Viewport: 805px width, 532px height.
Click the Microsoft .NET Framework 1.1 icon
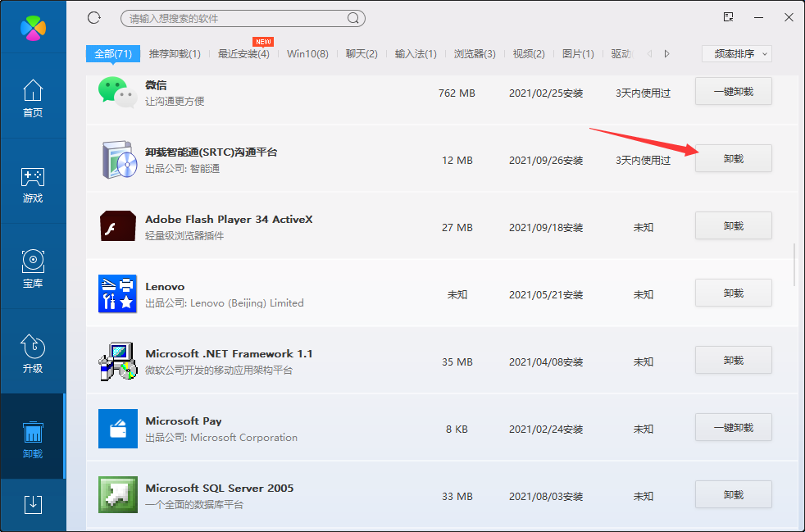pyautogui.click(x=117, y=361)
